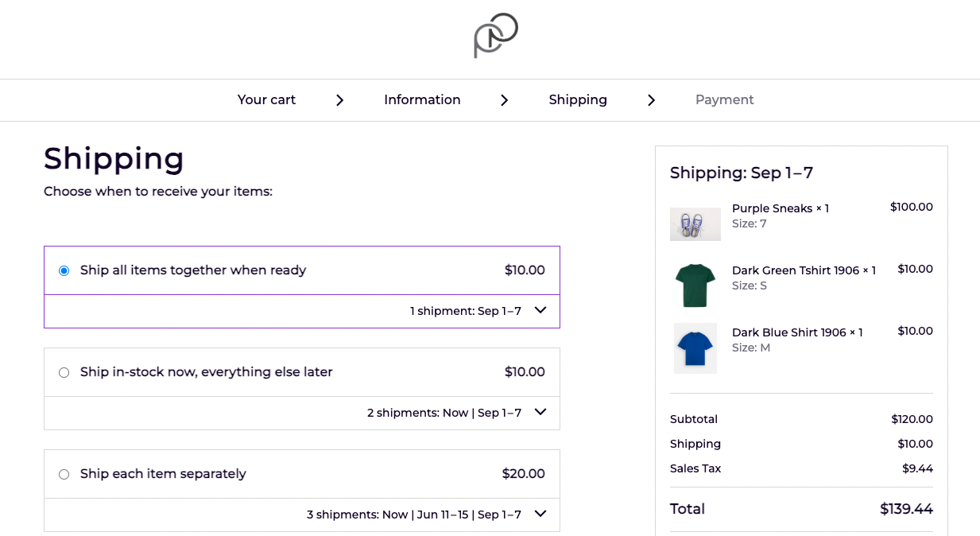Viewport: 980px width, 536px height.
Task: Return to the Information step
Action: (x=422, y=100)
